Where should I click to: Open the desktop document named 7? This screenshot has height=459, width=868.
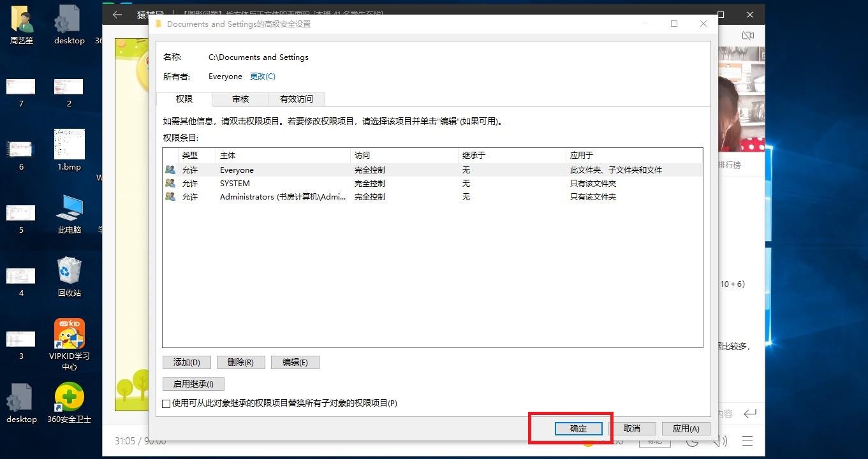pyautogui.click(x=21, y=86)
